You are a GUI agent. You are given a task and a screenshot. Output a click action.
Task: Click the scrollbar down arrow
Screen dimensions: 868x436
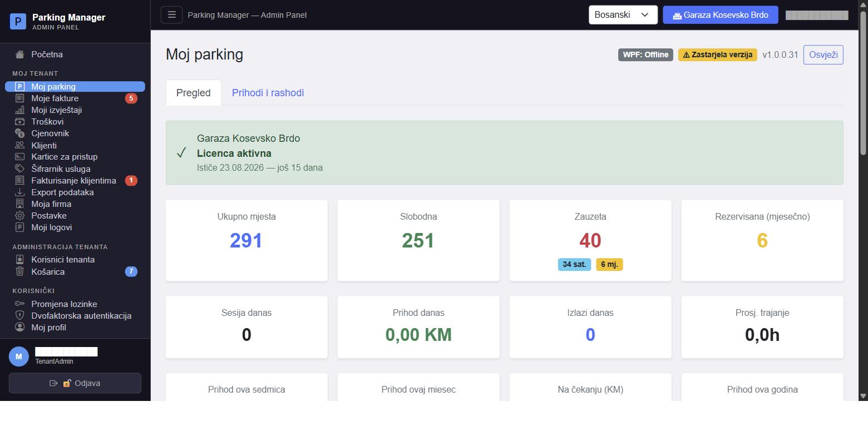tap(863, 396)
